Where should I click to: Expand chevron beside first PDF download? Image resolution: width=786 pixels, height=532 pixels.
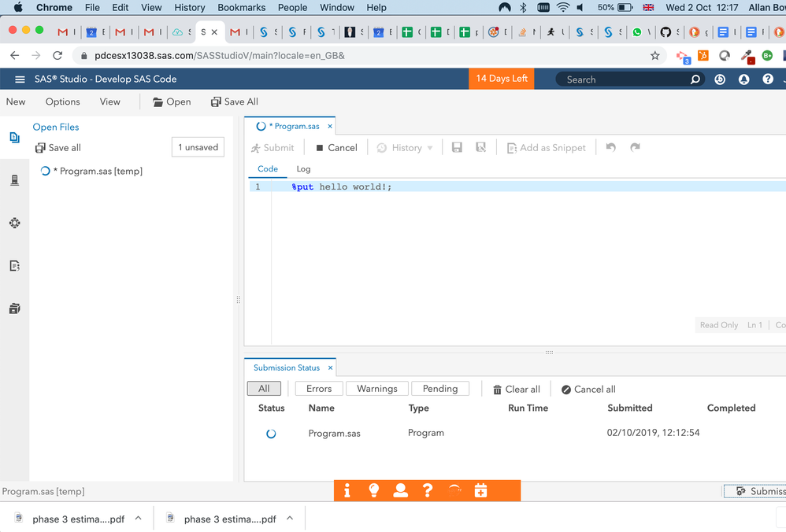(139, 519)
